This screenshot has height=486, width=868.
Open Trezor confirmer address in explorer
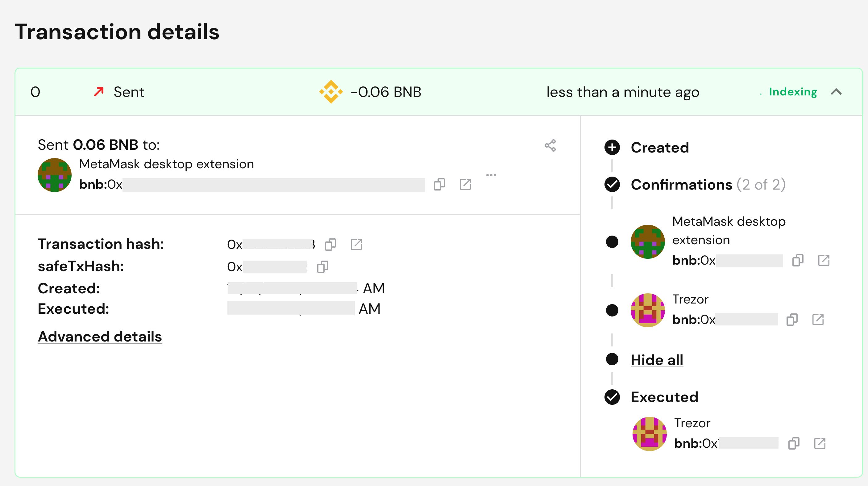click(818, 319)
